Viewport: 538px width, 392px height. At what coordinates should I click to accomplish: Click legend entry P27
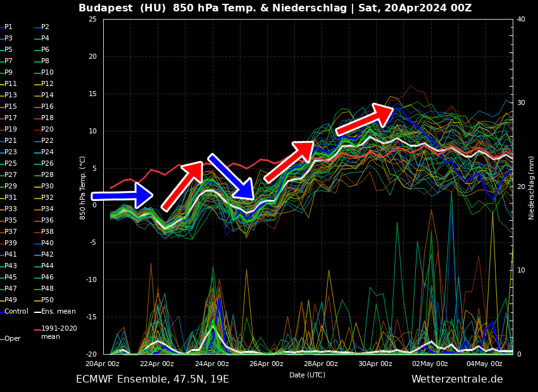[x=9, y=175]
